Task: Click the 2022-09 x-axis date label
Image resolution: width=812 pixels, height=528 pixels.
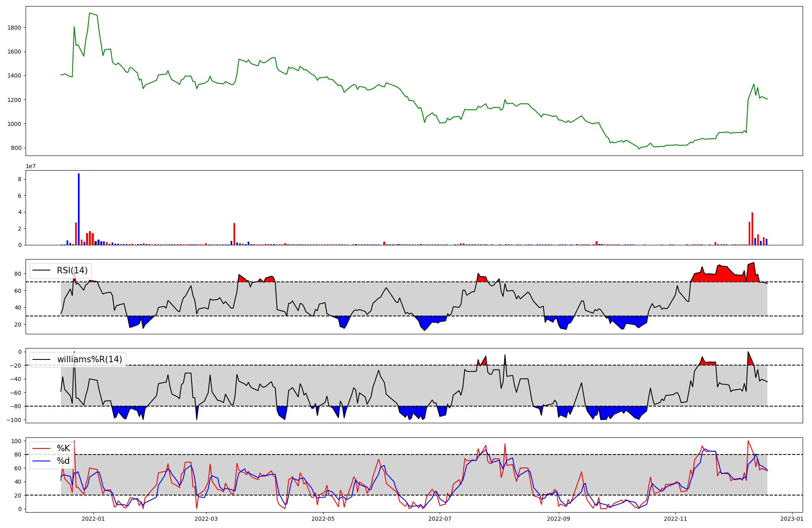Action: pyautogui.click(x=559, y=519)
